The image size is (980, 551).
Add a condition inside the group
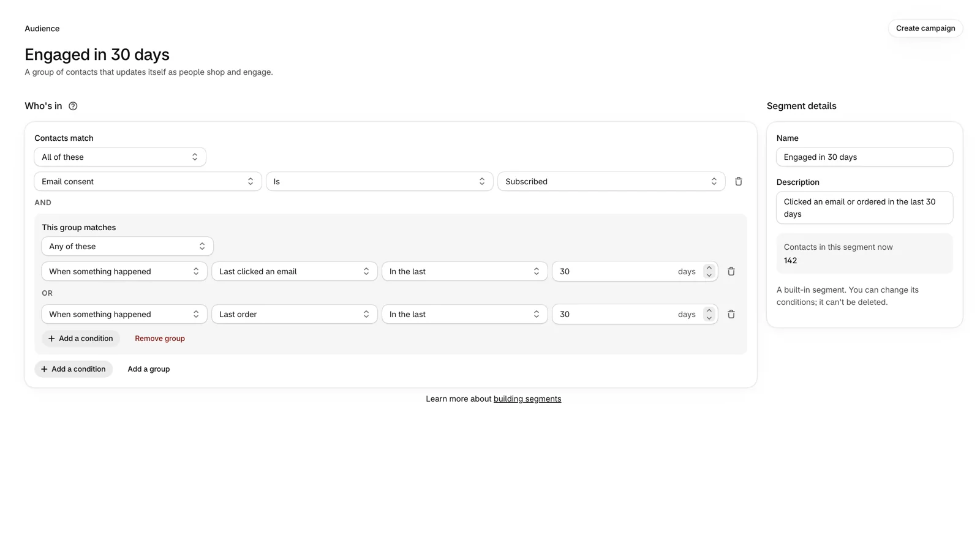click(x=81, y=339)
